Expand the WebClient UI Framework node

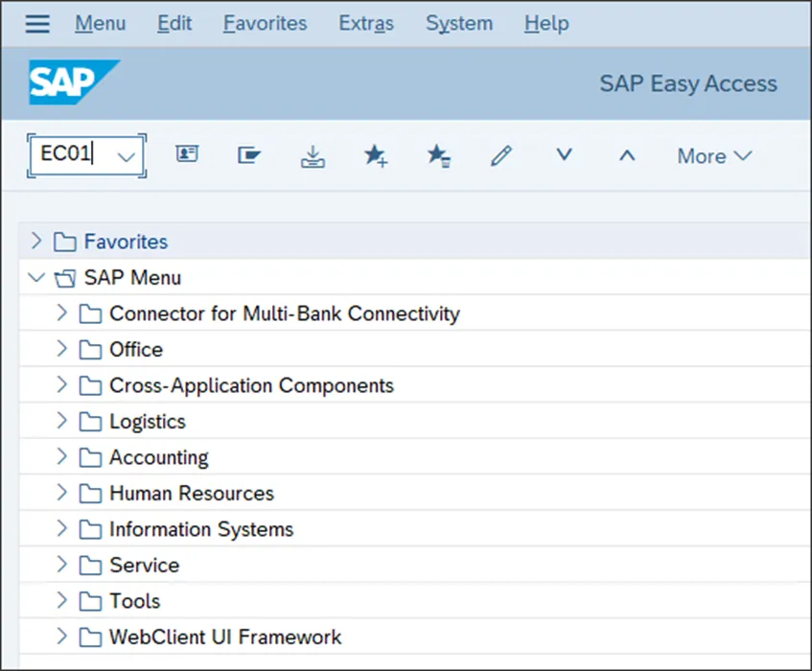click(x=61, y=636)
